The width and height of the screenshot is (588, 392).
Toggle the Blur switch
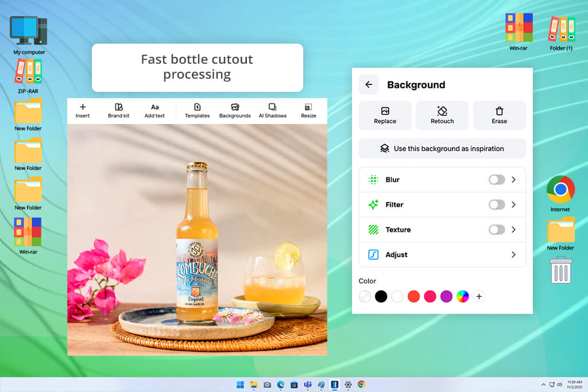[497, 180]
